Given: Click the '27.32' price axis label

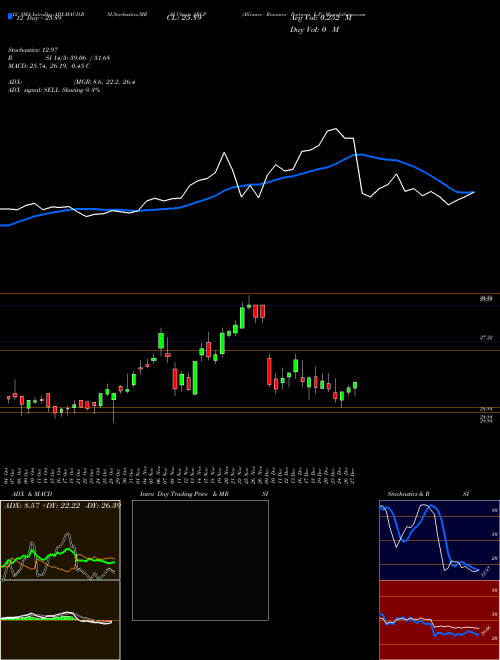Looking at the screenshot, I should [486, 338].
